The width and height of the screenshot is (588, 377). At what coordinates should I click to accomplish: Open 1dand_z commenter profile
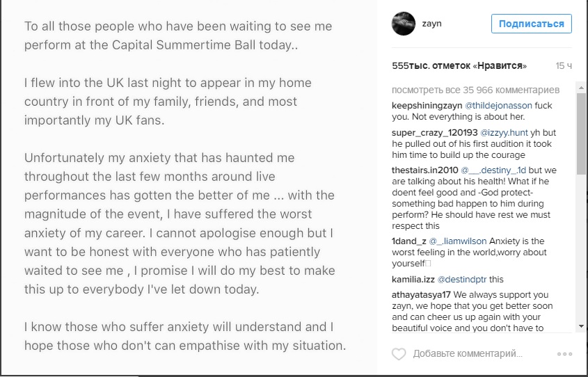click(x=409, y=241)
